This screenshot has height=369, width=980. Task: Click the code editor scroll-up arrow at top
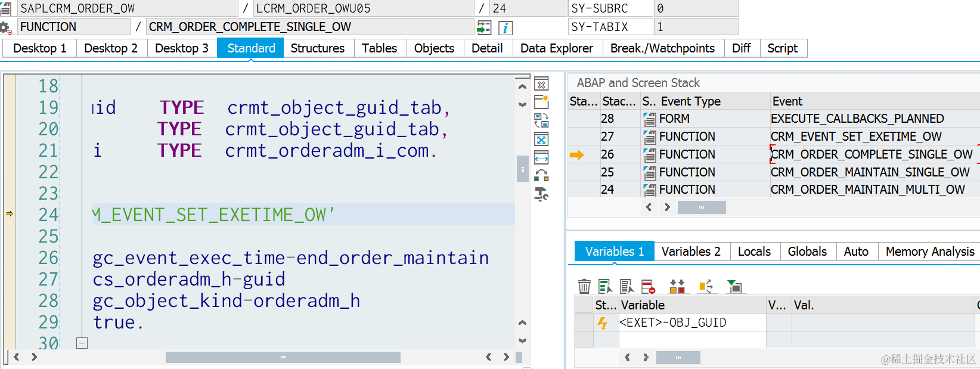click(x=522, y=87)
